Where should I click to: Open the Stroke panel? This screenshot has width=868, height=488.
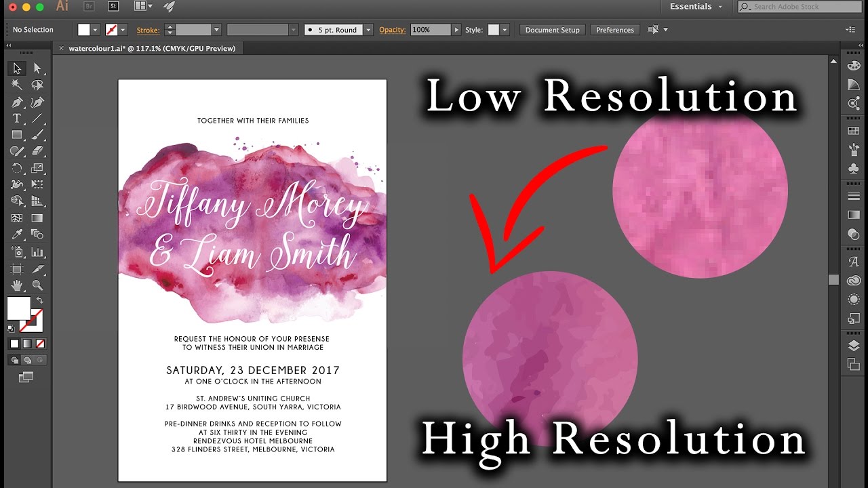(x=854, y=195)
